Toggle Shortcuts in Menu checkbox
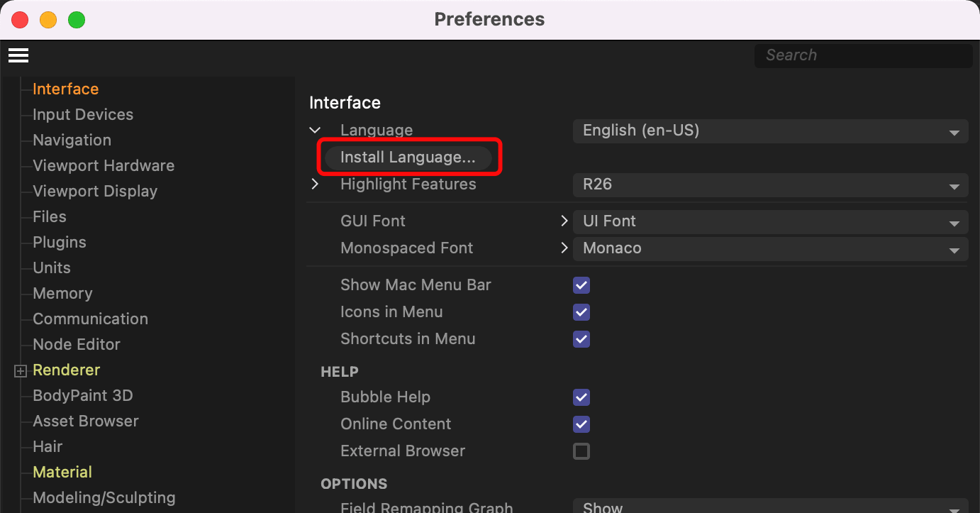Image resolution: width=980 pixels, height=513 pixels. pyautogui.click(x=581, y=339)
